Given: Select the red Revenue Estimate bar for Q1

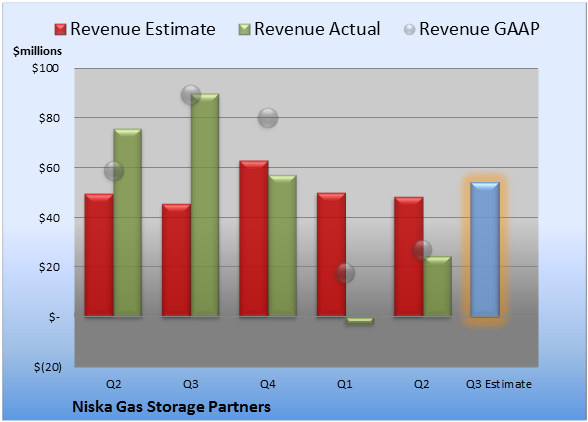Looking at the screenshot, I should click(x=332, y=255).
